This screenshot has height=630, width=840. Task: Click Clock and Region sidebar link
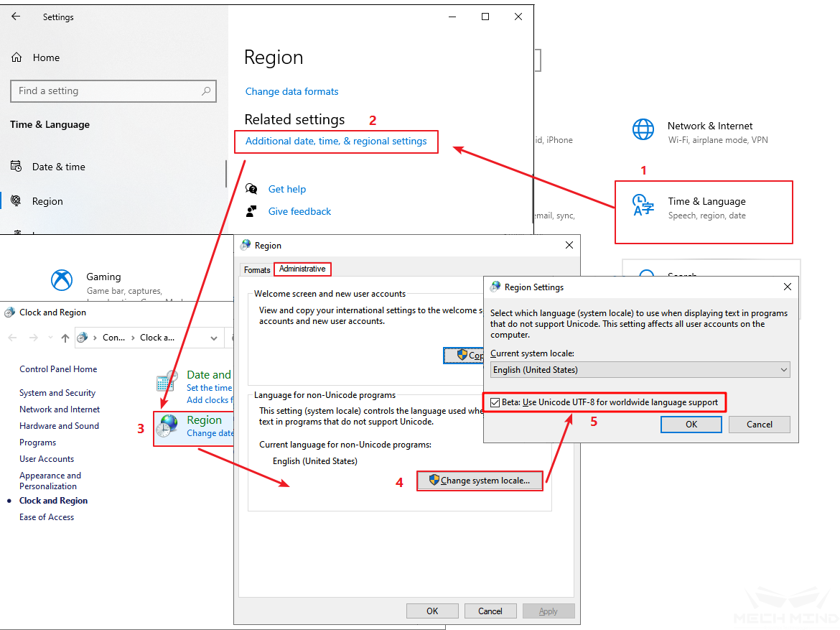tap(54, 500)
